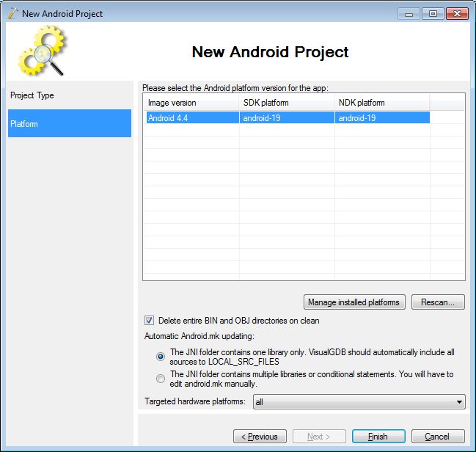Viewport: 476px width, 452px height.
Task: Go back with the Previous button
Action: click(260, 437)
